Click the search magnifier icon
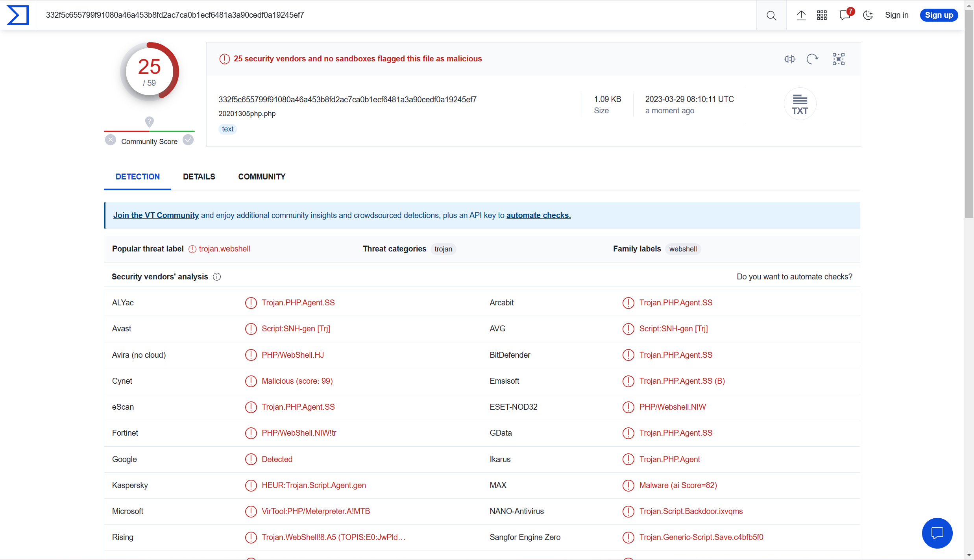The height and width of the screenshot is (560, 974). point(771,15)
